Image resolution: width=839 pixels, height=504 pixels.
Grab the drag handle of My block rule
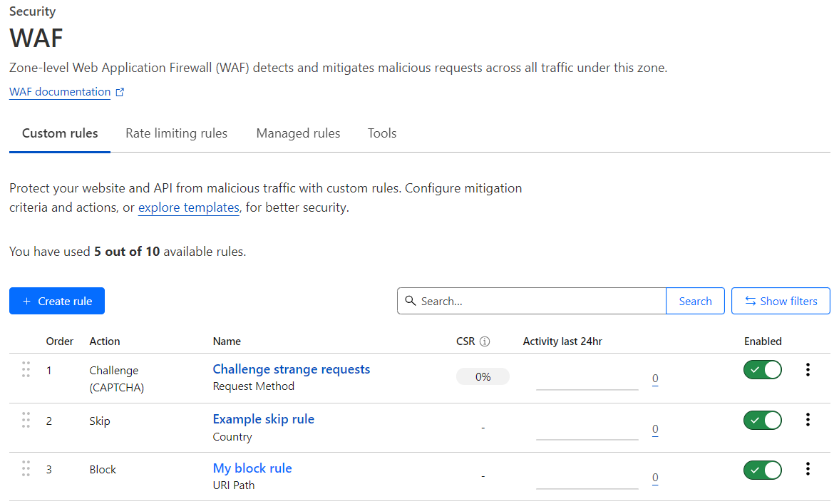[x=26, y=468]
